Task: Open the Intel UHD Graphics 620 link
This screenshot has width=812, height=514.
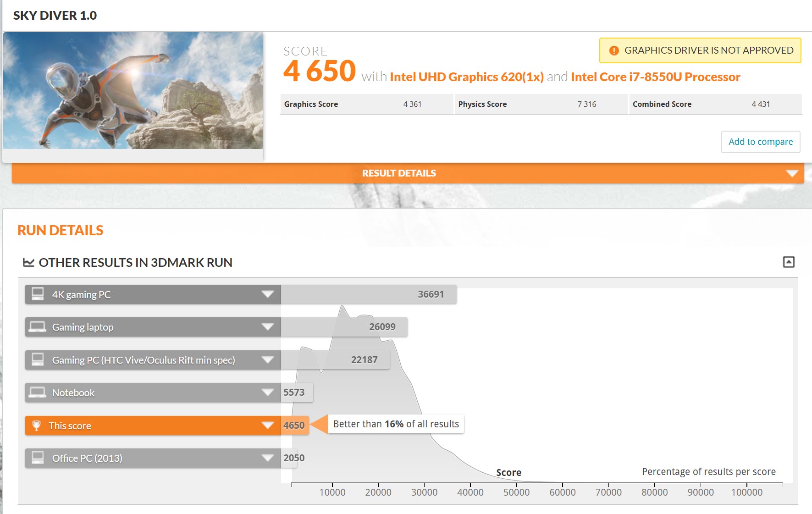Action: 467,77
